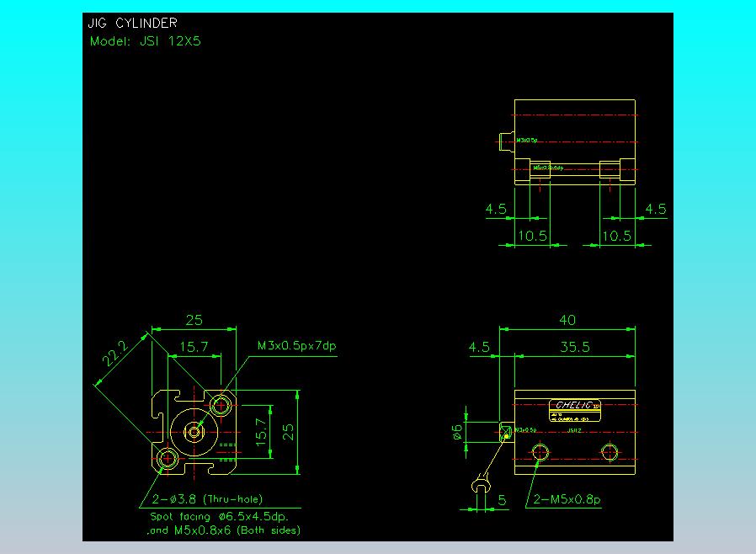Screen dimensions: 756x554
Task: Click the "2-M5x0.8p" port callout
Action: coord(567,499)
